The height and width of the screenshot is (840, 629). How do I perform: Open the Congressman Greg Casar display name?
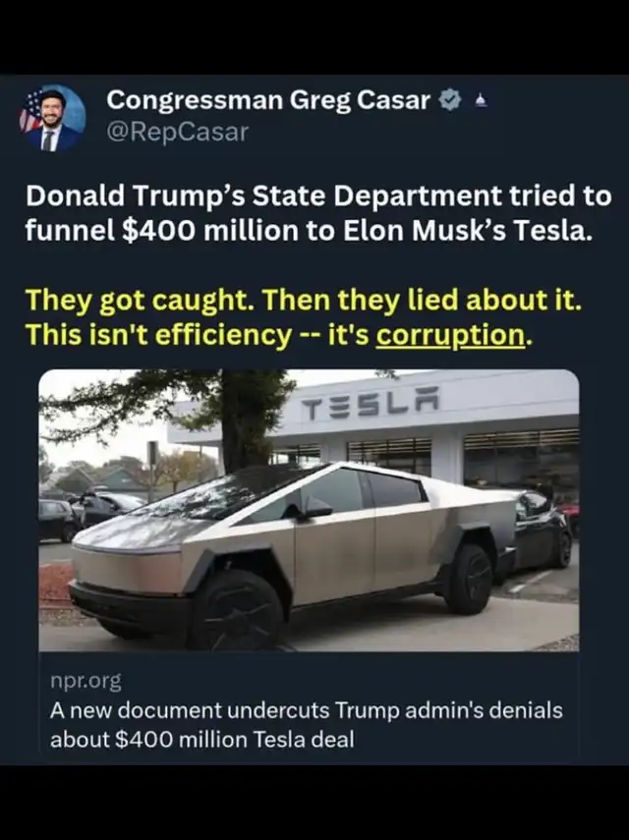[x=267, y=100]
